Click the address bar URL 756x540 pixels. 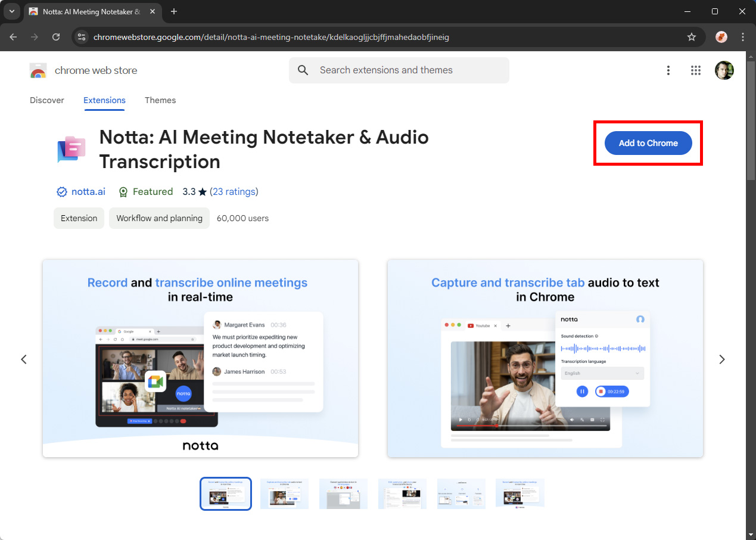271,37
